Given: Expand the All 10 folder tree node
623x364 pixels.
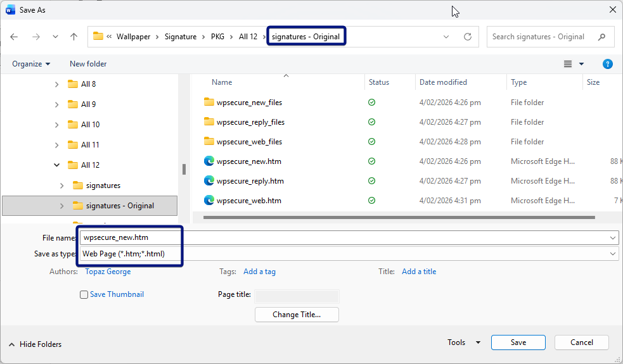Looking at the screenshot, I should point(57,125).
